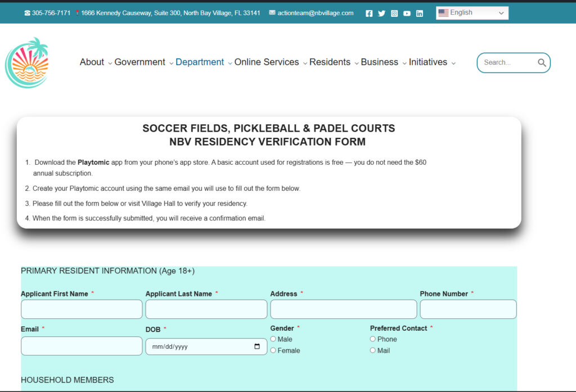Open the Online Services menu
This screenshot has width=576, height=392.
click(267, 62)
